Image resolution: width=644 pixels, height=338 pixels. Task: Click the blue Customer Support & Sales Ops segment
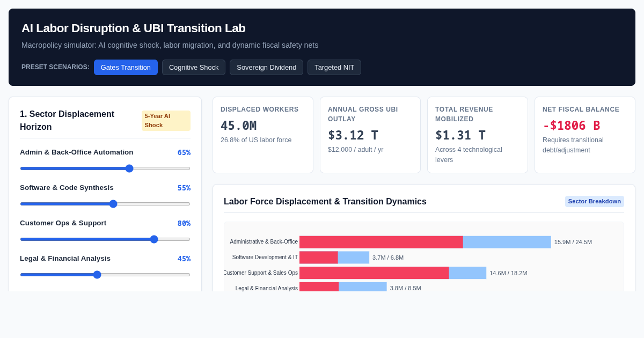click(467, 273)
